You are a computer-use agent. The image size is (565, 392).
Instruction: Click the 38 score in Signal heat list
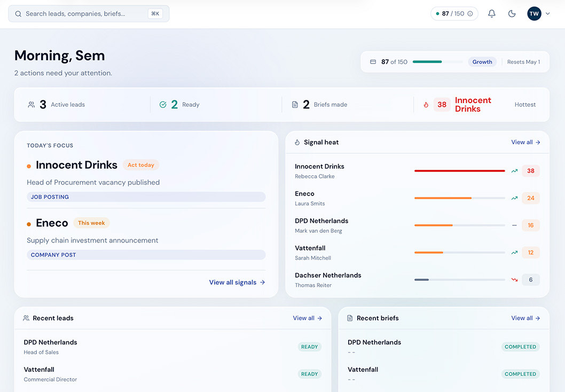pyautogui.click(x=531, y=171)
